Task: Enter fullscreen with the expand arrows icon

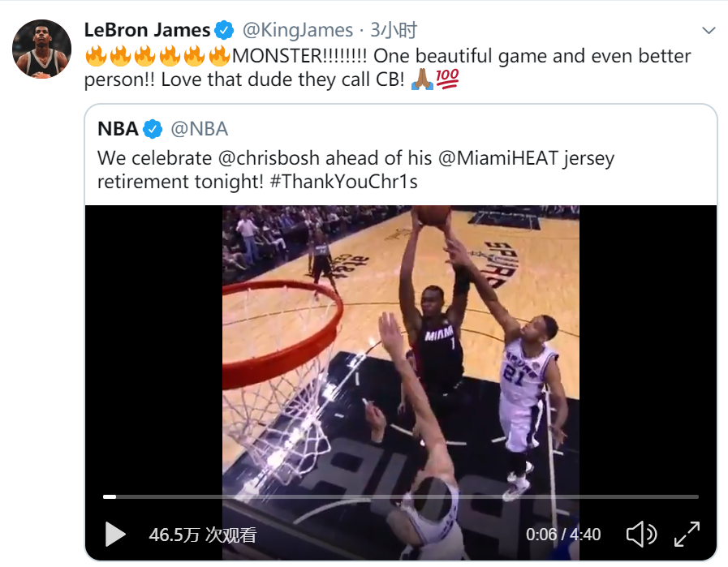Action: coord(687,534)
